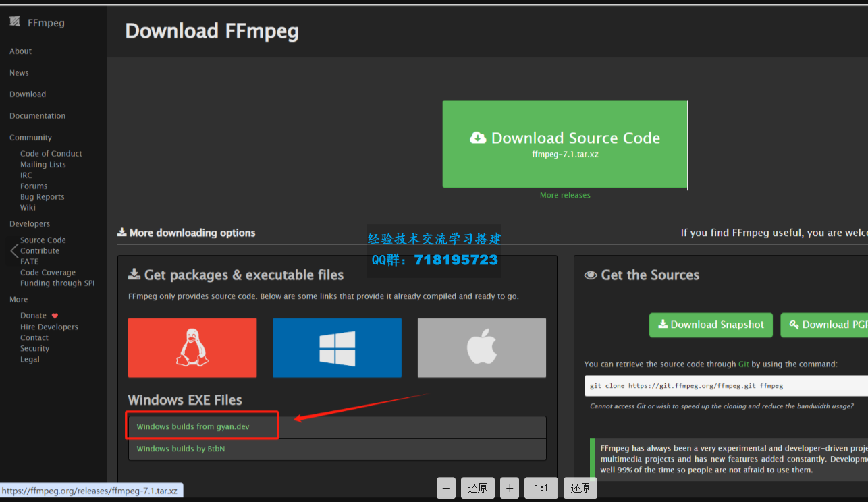Click the cloud icon on Download Source Code
868x502 pixels.
click(479, 137)
